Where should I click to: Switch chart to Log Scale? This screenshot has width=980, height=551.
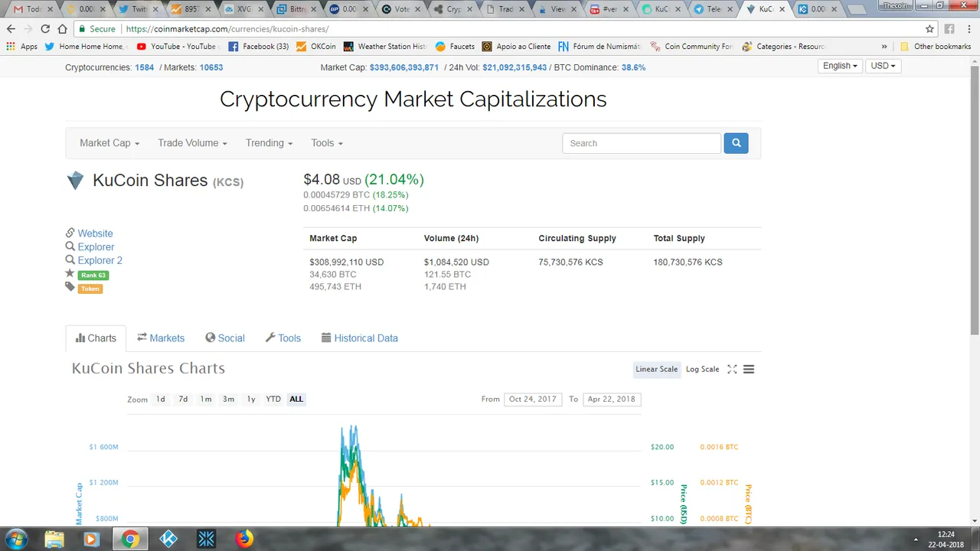702,369
